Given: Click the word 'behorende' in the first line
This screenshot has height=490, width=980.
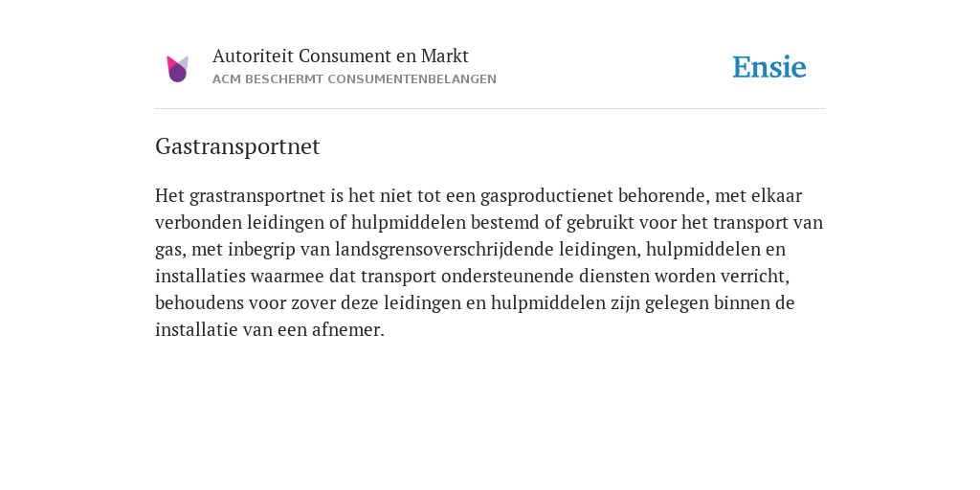Looking at the screenshot, I should click(662, 196).
